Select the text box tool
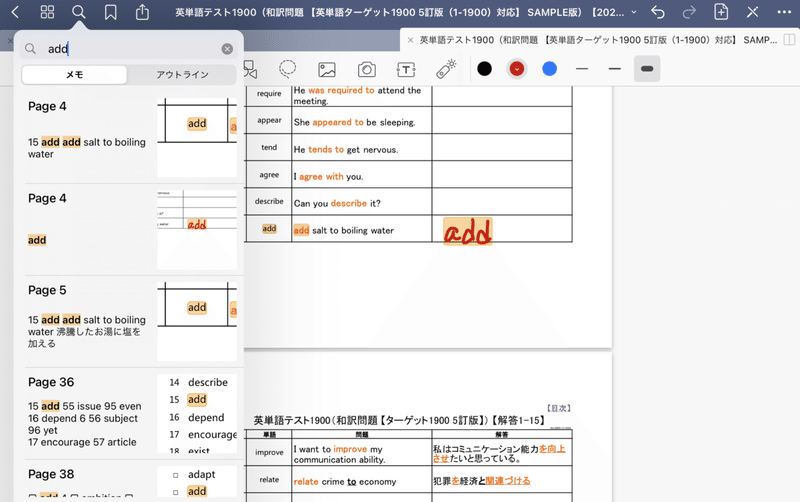 click(406, 69)
